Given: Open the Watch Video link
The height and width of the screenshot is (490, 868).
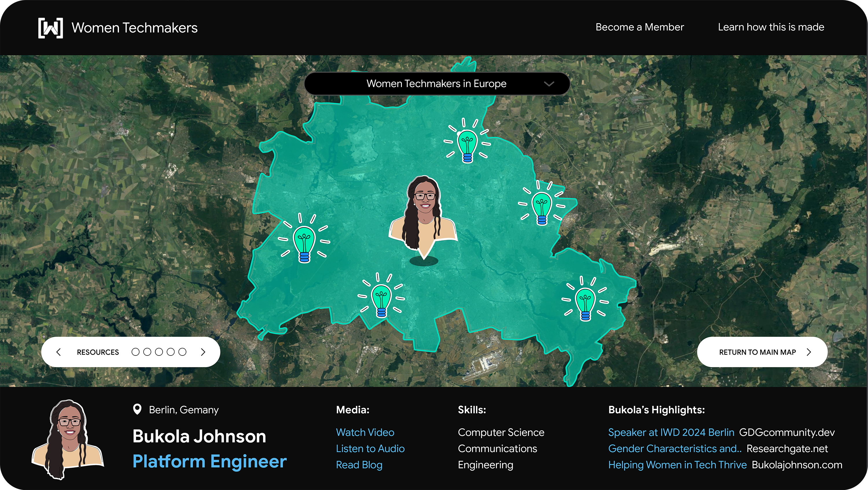Looking at the screenshot, I should [365, 432].
